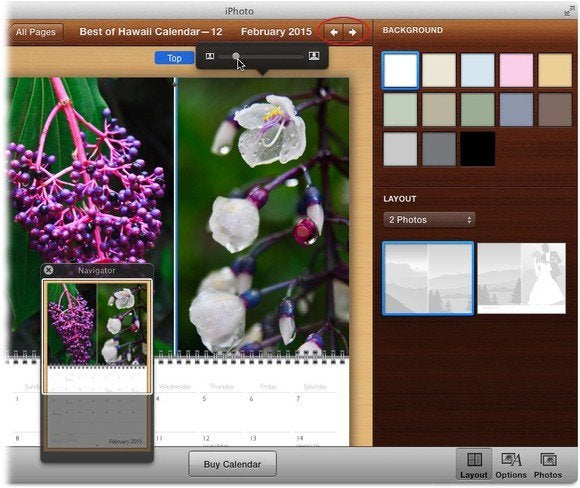This screenshot has height=488, width=580.
Task: Toggle full screen mode icon
Action: (569, 11)
